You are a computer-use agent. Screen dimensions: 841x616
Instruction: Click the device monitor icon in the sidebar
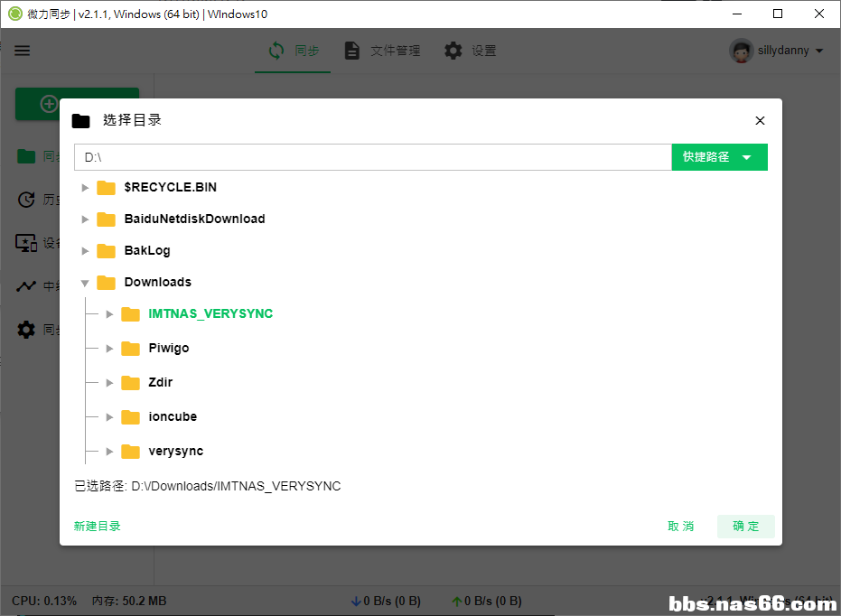26,243
